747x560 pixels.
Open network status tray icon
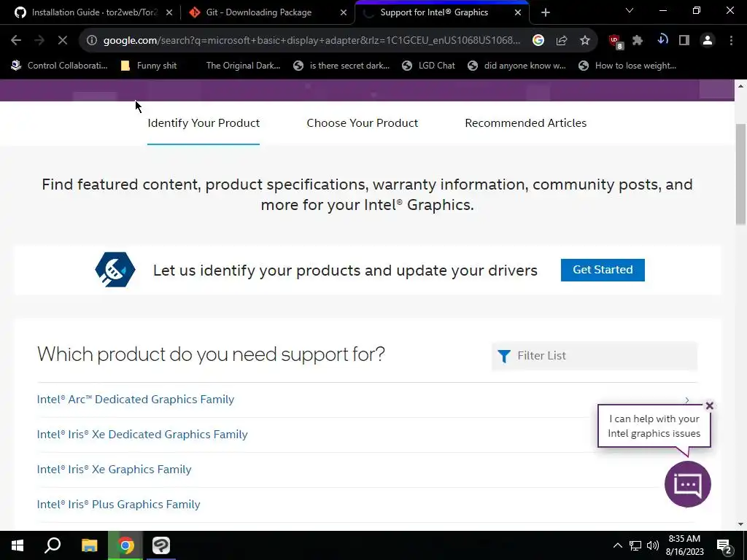pos(635,545)
